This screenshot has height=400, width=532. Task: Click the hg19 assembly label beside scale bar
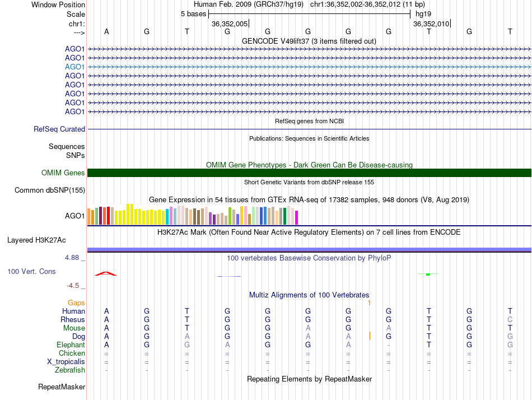423,14
